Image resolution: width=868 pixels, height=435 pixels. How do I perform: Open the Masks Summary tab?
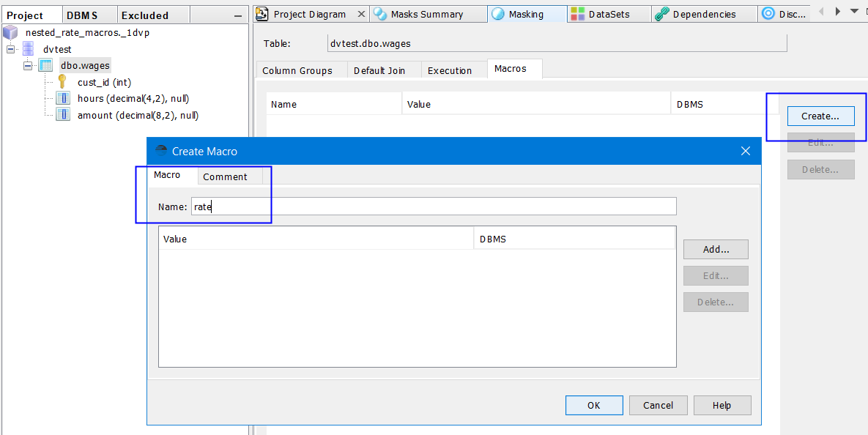tap(426, 14)
